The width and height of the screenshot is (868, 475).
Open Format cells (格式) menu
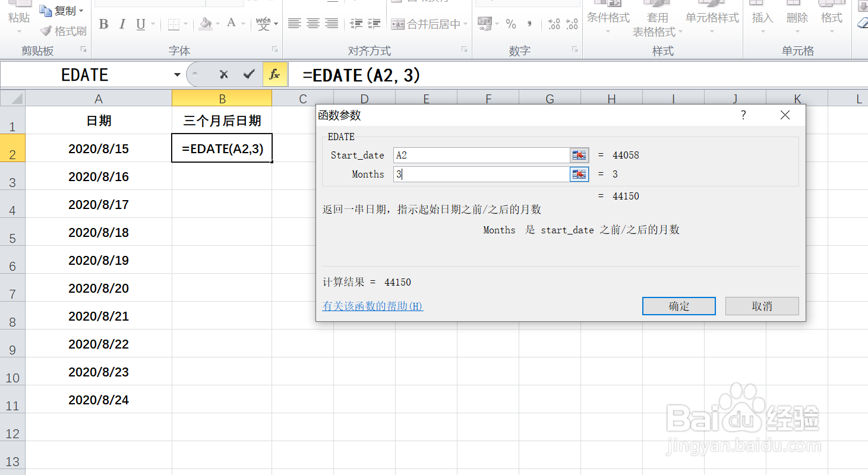(x=831, y=18)
